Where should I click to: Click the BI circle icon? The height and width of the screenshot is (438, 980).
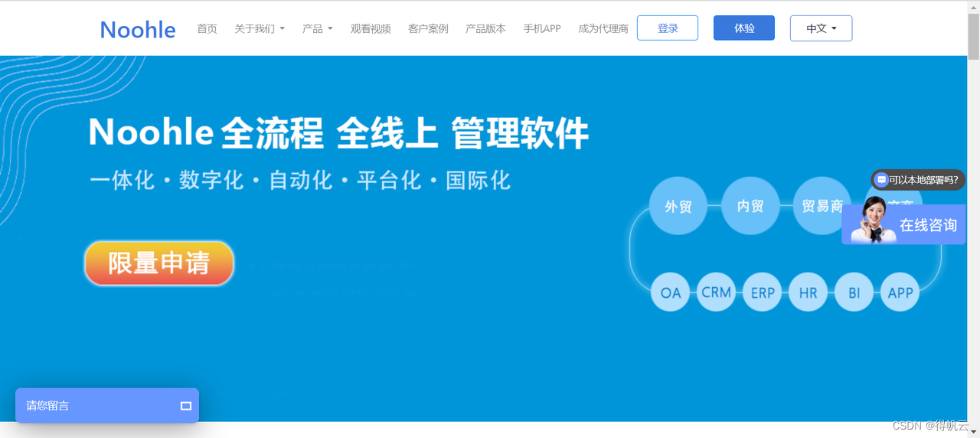854,293
